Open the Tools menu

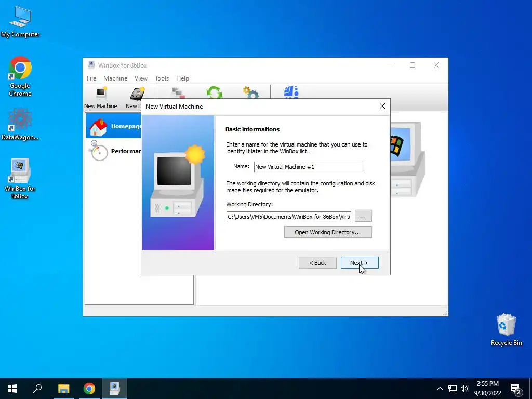point(162,78)
